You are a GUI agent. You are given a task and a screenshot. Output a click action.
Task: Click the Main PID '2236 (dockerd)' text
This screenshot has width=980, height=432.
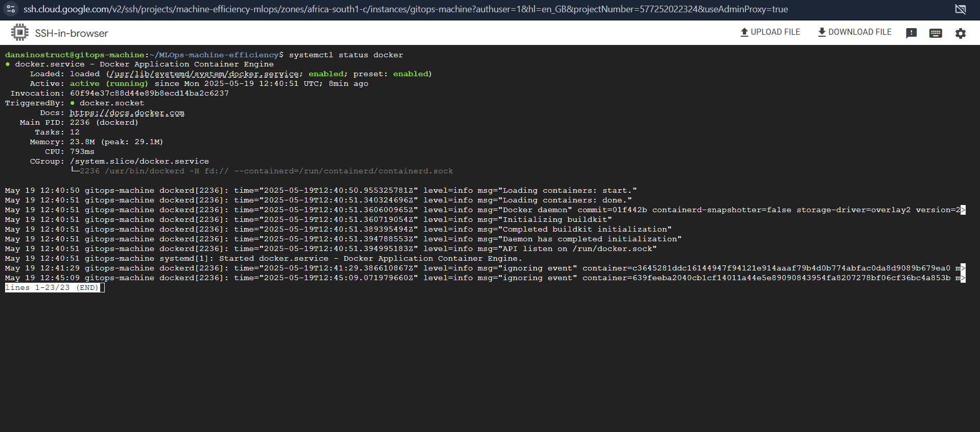point(104,123)
